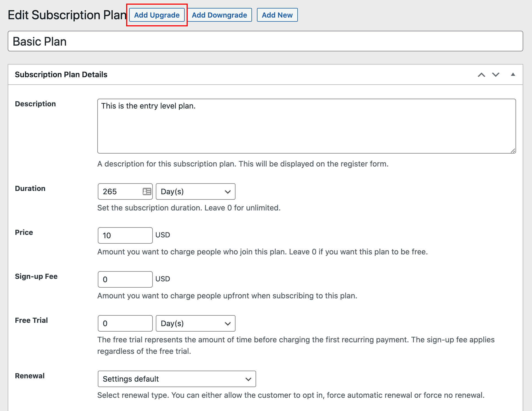Click the Sign-up Fee input field
The height and width of the screenshot is (411, 532).
[125, 279]
